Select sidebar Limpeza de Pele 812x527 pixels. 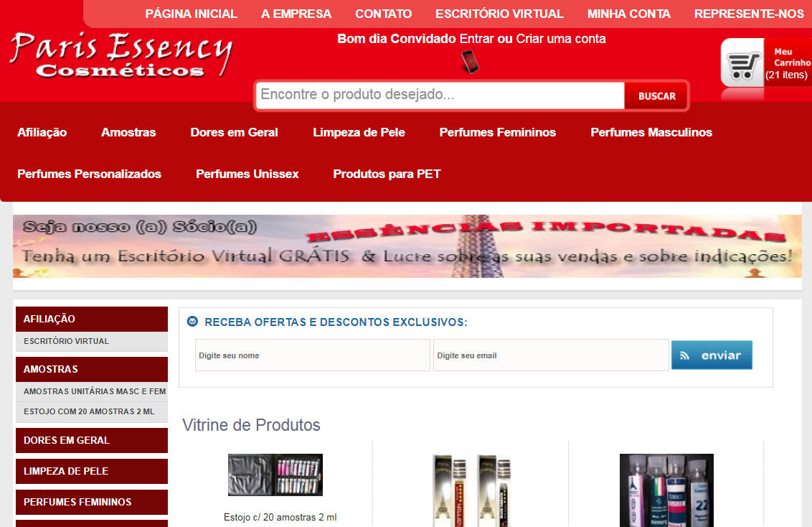click(92, 471)
